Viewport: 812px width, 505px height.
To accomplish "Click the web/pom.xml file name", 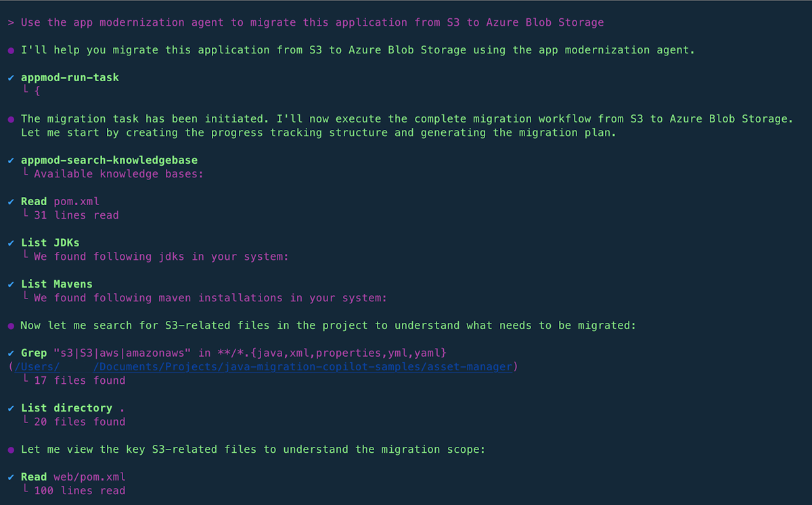I will 89,477.
